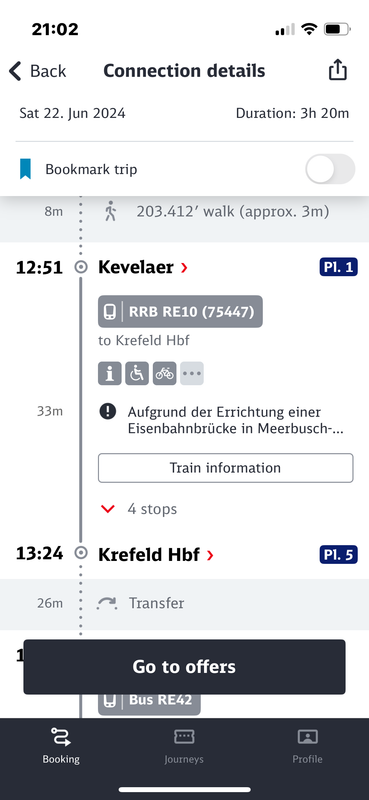The image size is (369, 800).
Task: Tap the walking person icon
Action: [110, 211]
